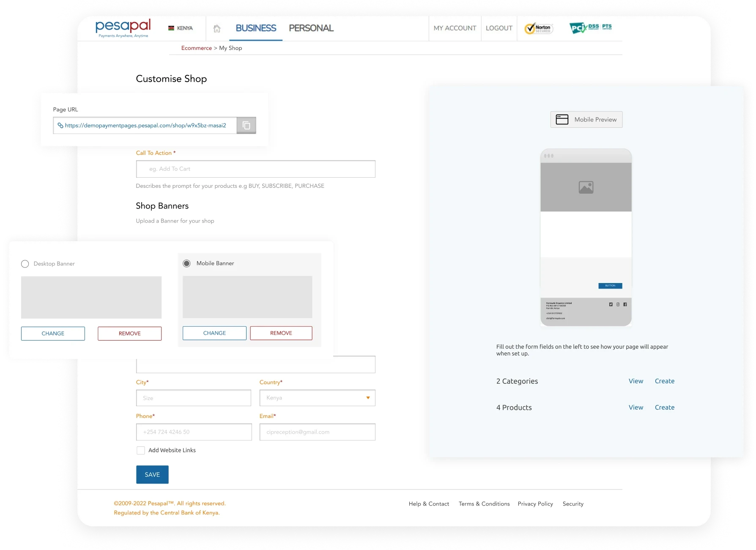The height and width of the screenshot is (550, 756).
Task: Copy the Page URL with copy icon
Action: point(246,126)
